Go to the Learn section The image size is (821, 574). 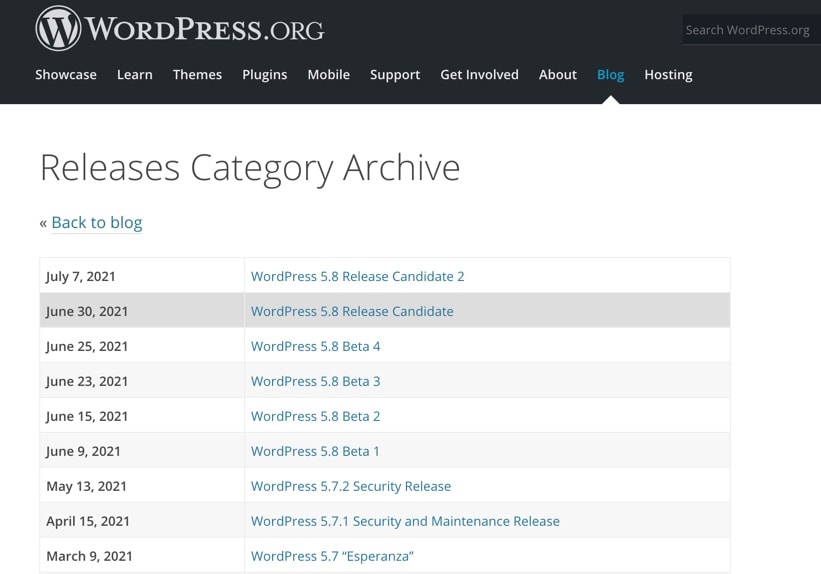point(135,75)
